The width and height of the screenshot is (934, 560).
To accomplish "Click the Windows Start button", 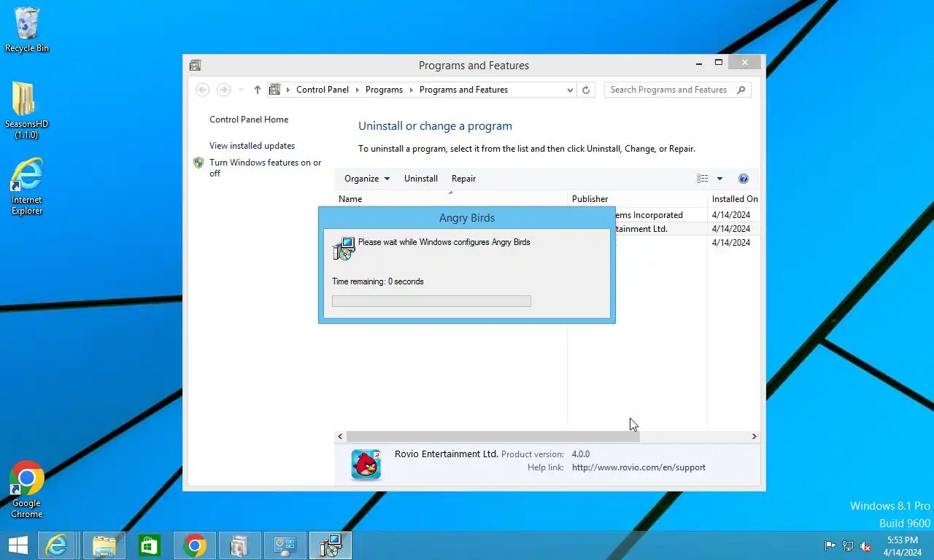I will 18,545.
